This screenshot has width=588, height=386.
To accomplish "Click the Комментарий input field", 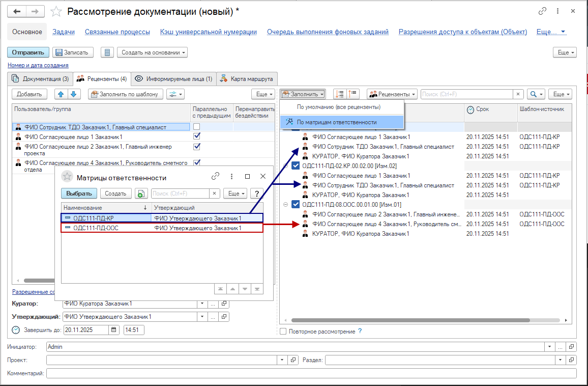I will pyautogui.click(x=311, y=373).
